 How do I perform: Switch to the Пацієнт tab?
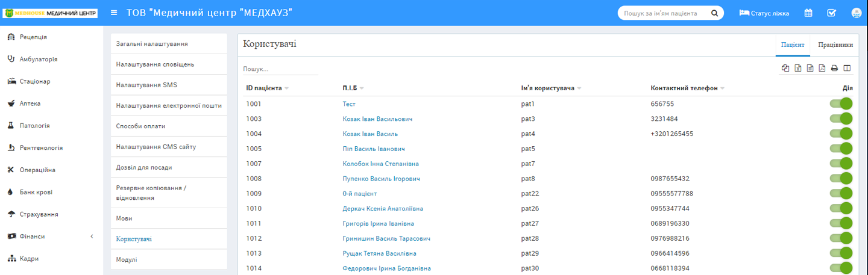pyautogui.click(x=793, y=45)
